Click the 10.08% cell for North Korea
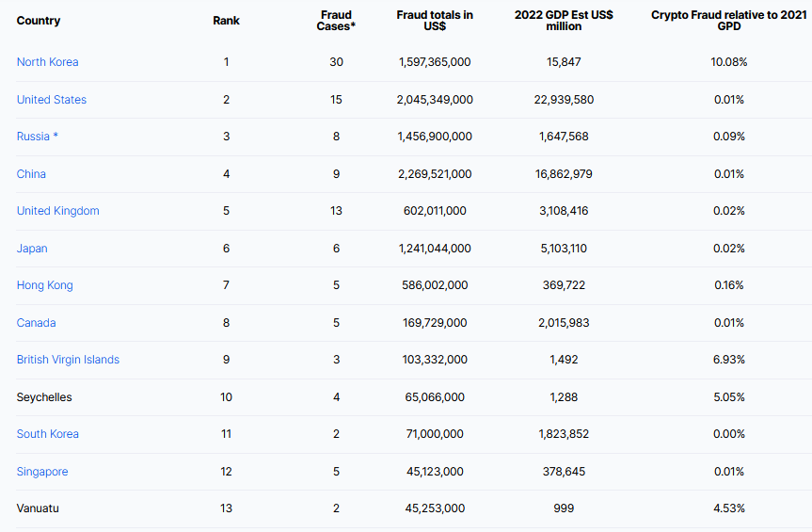Screen dimensions: 812x532 tap(728, 62)
